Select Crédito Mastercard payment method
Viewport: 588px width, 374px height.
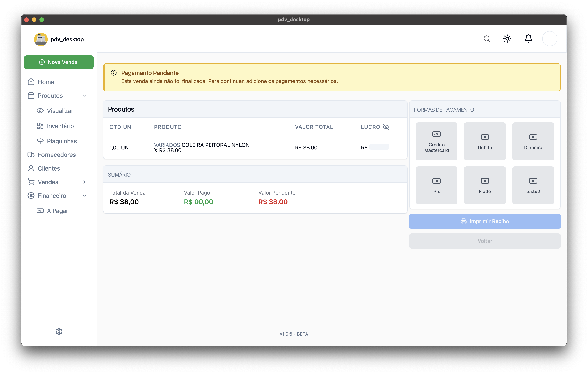coord(437,142)
